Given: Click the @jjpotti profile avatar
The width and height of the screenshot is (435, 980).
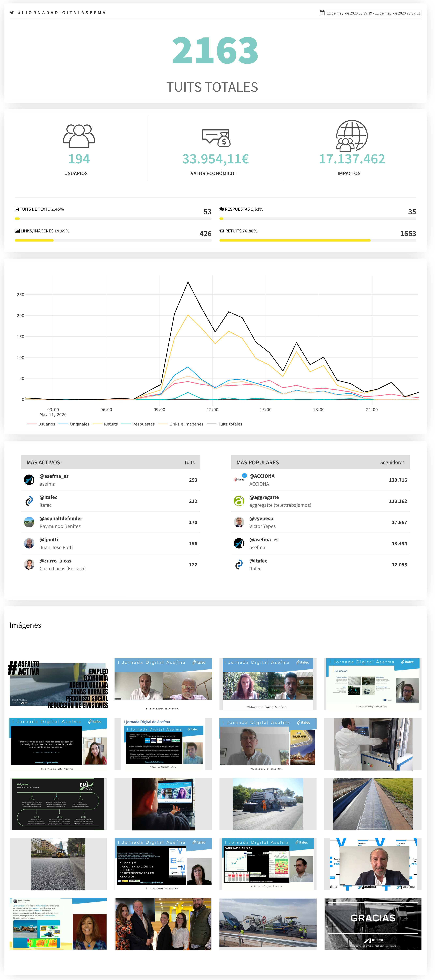Looking at the screenshot, I should [x=29, y=544].
